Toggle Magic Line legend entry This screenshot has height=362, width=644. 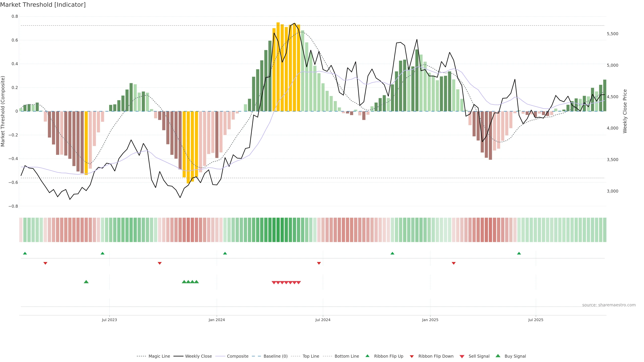pos(159,356)
